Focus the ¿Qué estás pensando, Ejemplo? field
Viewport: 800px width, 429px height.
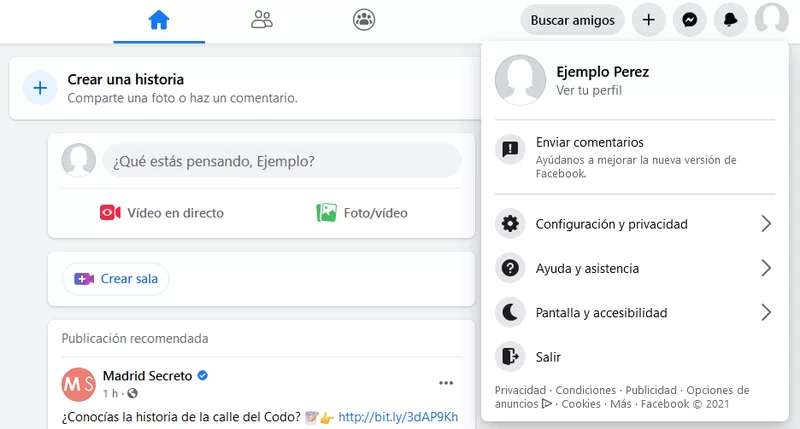pyautogui.click(x=282, y=161)
